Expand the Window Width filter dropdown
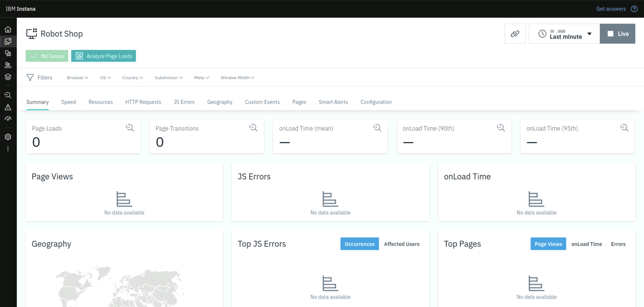Viewport: 644px width, 307px height. (x=237, y=77)
